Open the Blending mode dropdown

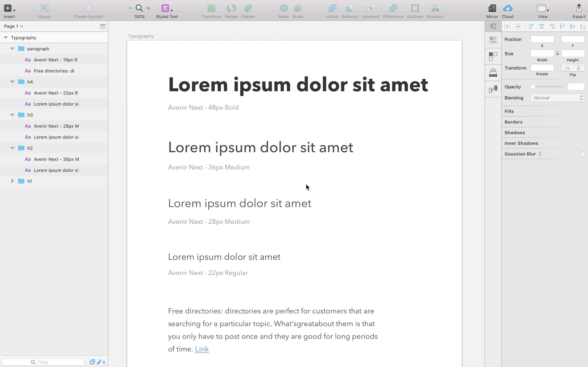click(557, 98)
